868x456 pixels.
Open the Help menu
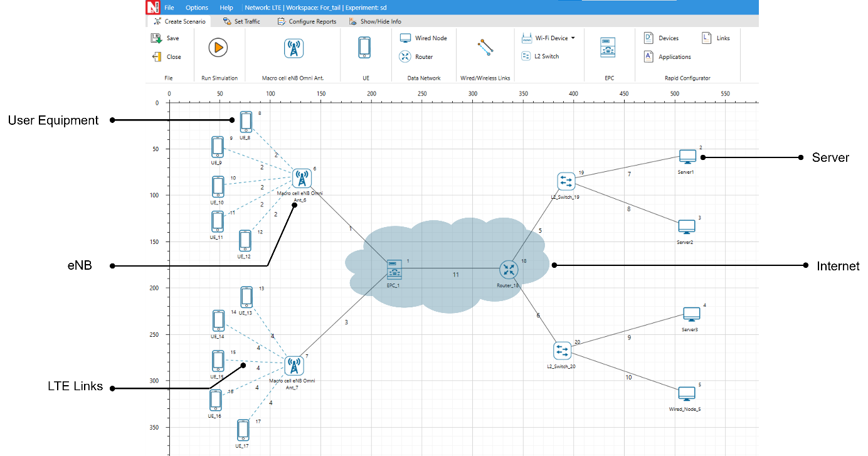coord(226,8)
